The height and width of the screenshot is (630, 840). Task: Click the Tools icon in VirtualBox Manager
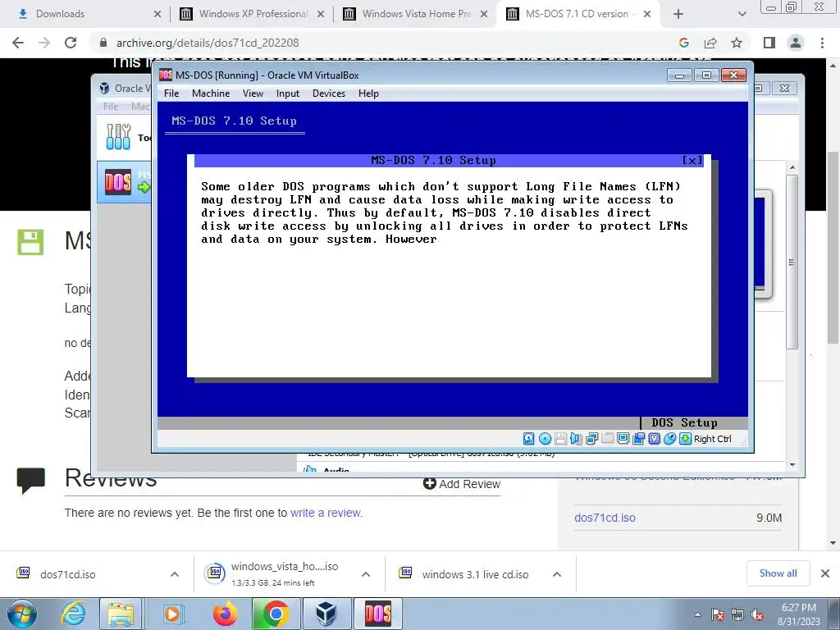118,137
